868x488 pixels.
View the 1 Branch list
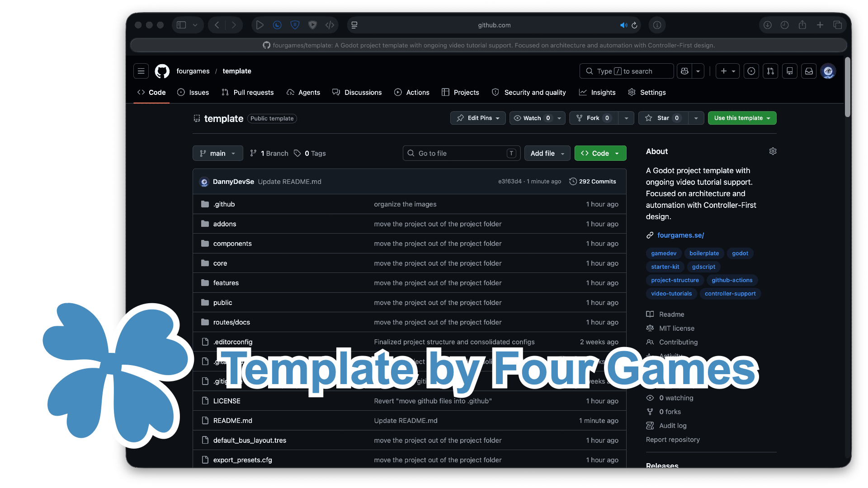(x=269, y=154)
